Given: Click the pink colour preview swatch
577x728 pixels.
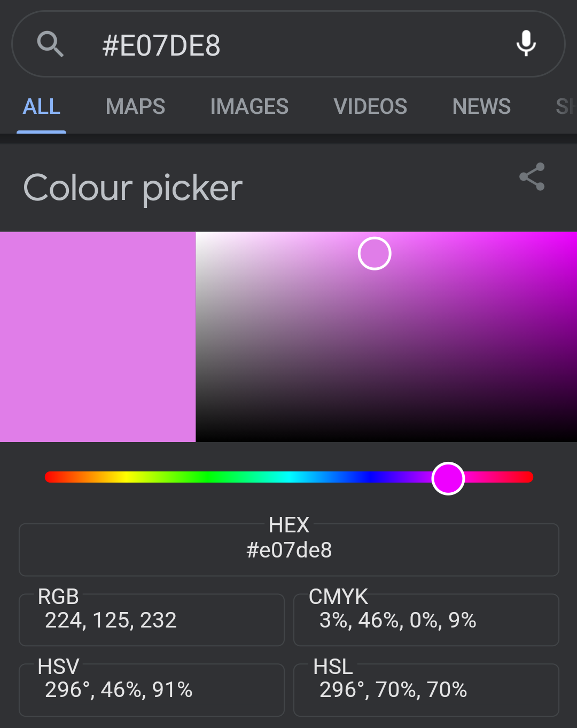Looking at the screenshot, I should [x=98, y=337].
